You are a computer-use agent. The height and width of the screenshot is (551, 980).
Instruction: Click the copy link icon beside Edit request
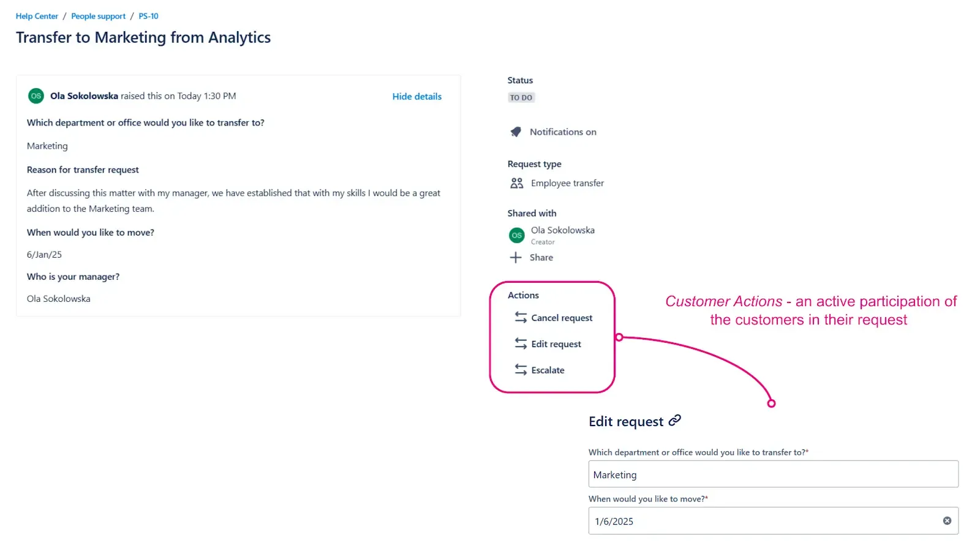675,420
